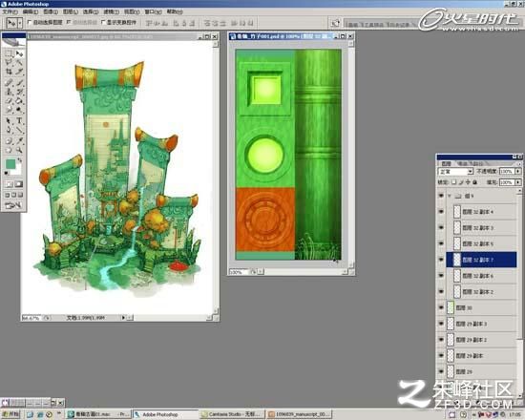Viewport: 525px width, 420px height.
Task: Select the Zoom tool
Action: tap(19, 150)
